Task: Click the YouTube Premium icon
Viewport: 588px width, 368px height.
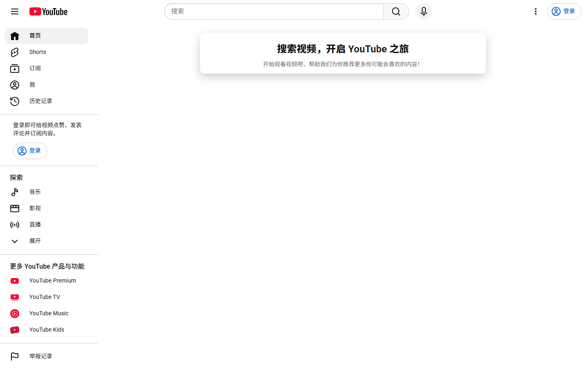Action: pos(15,281)
